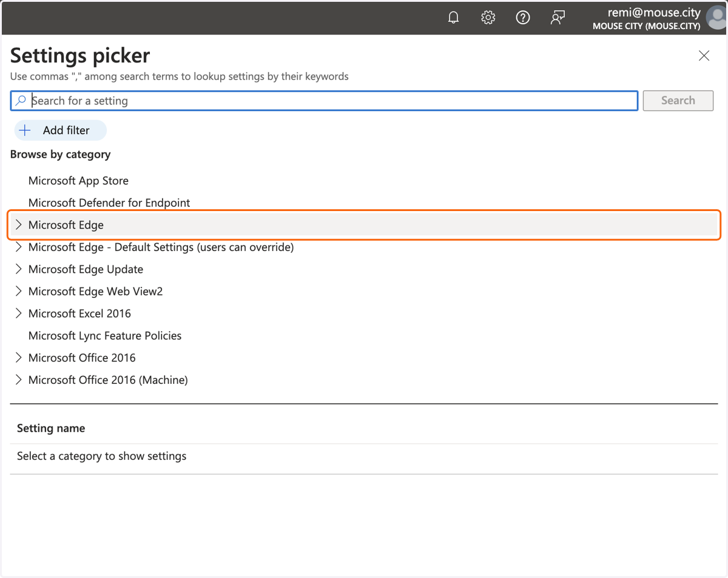Expand the Microsoft Edge Web View2 chevron
This screenshot has width=728, height=578.
coord(18,291)
